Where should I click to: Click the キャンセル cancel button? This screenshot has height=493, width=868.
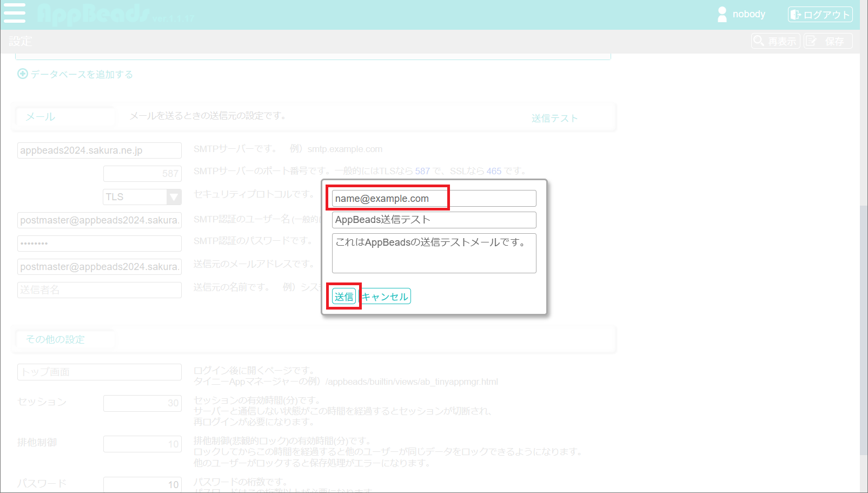click(385, 297)
